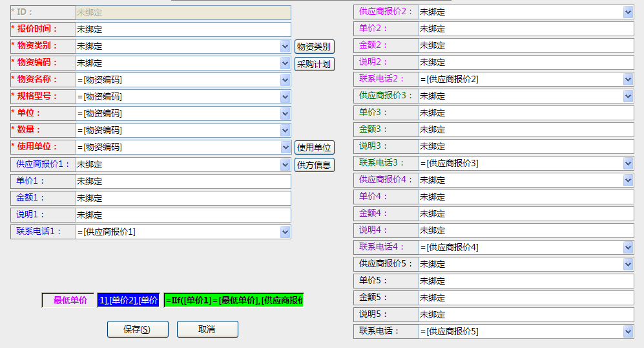The width and height of the screenshot is (644, 348).
Task: Cancel with the 取消 button
Action: pos(207,329)
